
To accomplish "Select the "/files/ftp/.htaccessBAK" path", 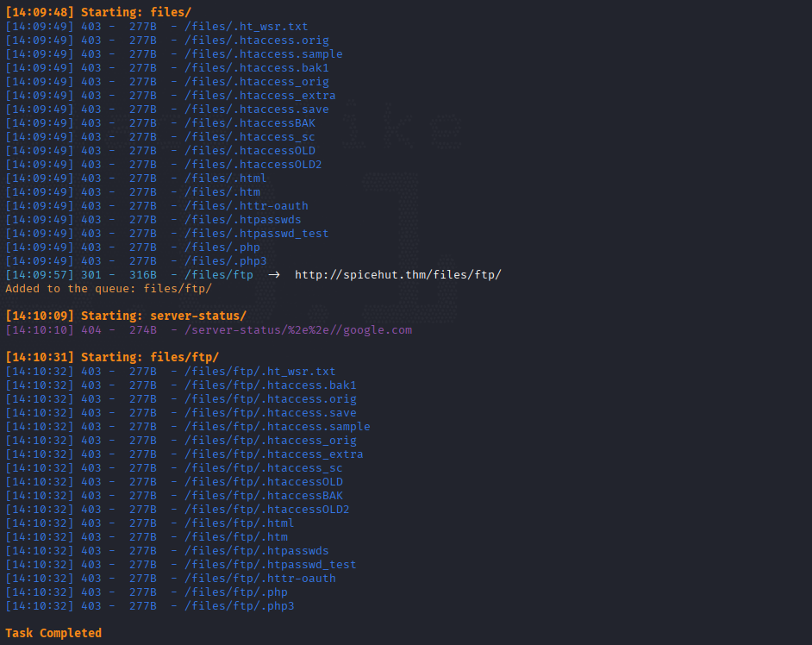I will (x=264, y=496).
